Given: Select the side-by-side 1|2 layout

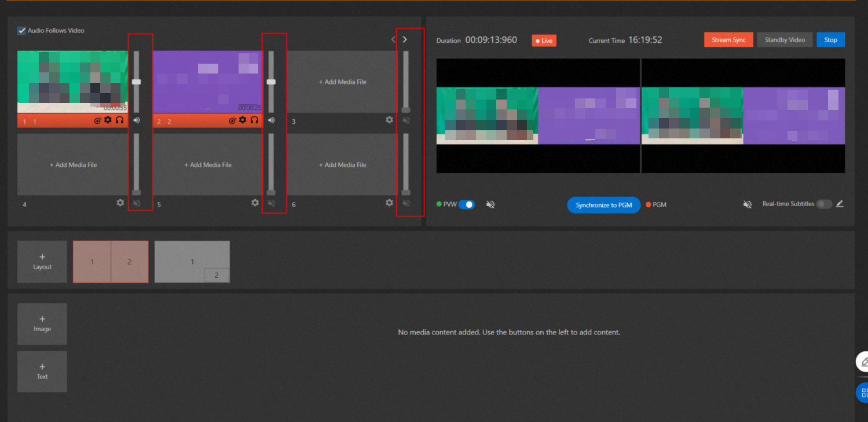Looking at the screenshot, I should click(x=111, y=262).
